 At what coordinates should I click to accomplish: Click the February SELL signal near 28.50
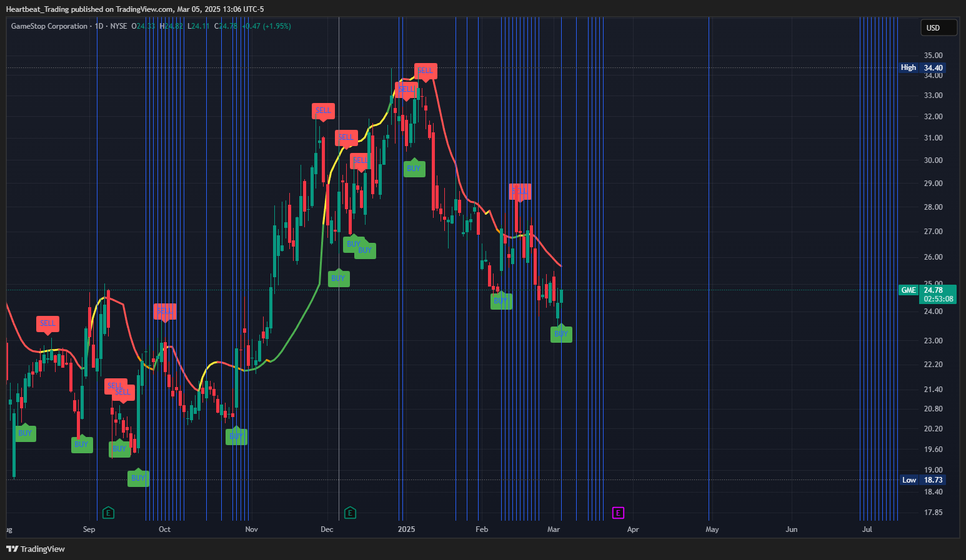(x=520, y=192)
